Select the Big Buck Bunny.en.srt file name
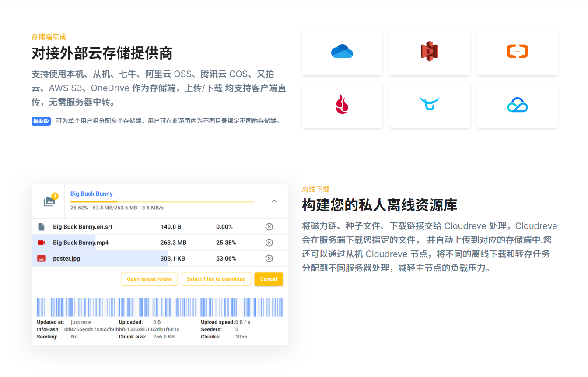Screen dimensions: 588x377 tap(83, 227)
